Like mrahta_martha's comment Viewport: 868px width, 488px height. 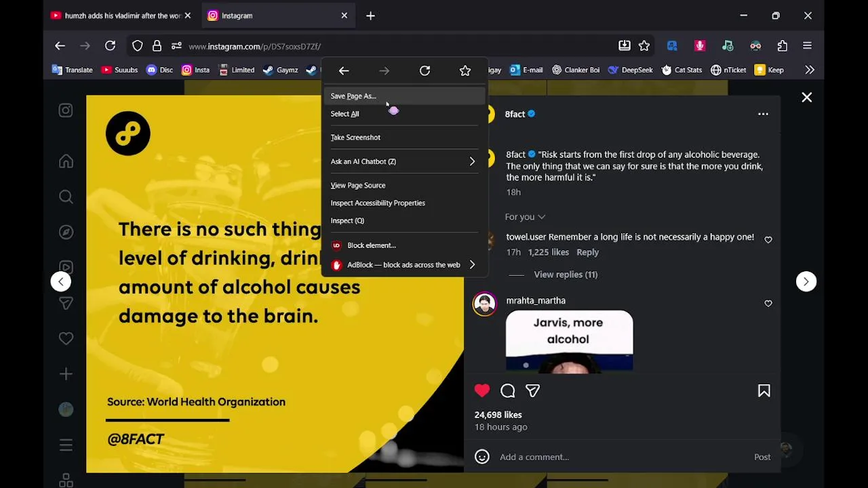[768, 303]
